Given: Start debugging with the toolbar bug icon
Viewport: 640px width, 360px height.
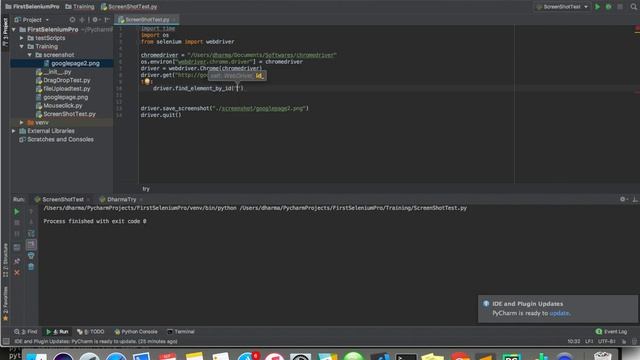Looking at the screenshot, I should click(609, 7).
